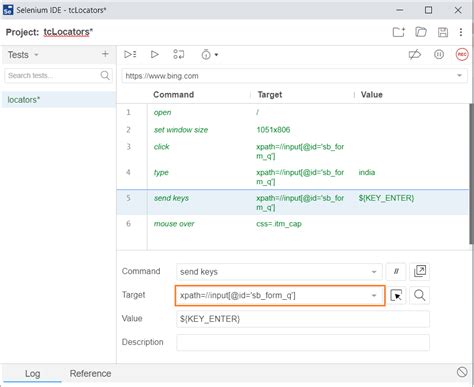
Task: Select row 5 send keys command
Action: (x=293, y=202)
